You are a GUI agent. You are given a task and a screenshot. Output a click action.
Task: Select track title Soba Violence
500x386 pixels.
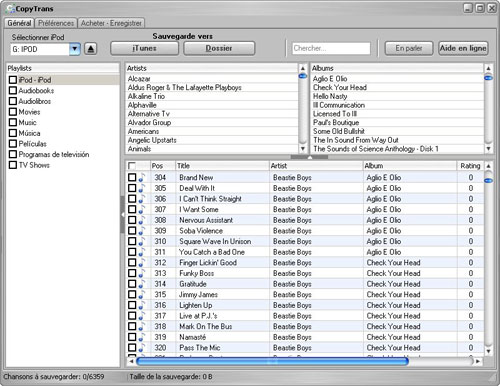click(x=201, y=231)
